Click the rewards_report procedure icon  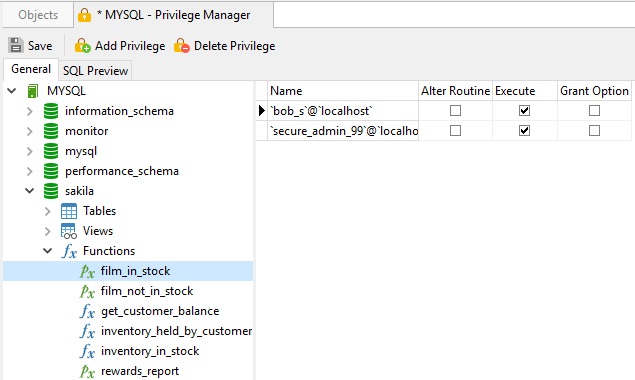tap(87, 371)
